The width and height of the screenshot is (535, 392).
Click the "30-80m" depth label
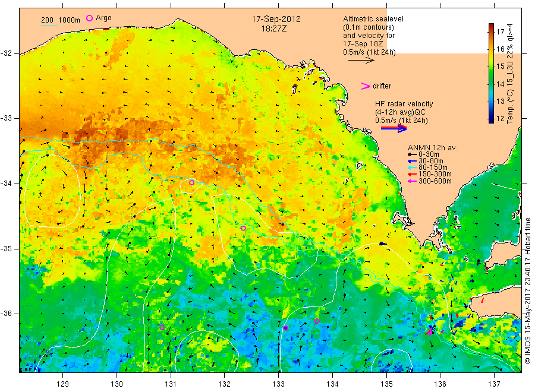pos(431,161)
